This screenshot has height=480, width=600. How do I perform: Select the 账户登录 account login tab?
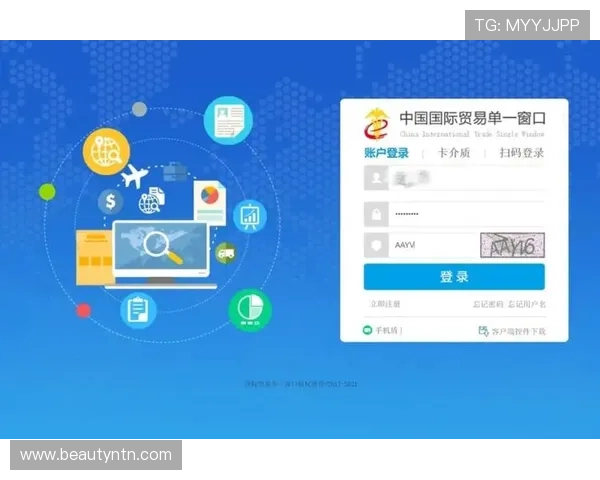(x=386, y=153)
